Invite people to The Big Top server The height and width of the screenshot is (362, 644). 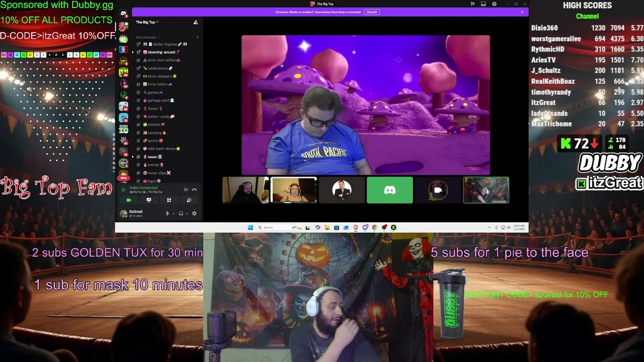click(x=196, y=22)
